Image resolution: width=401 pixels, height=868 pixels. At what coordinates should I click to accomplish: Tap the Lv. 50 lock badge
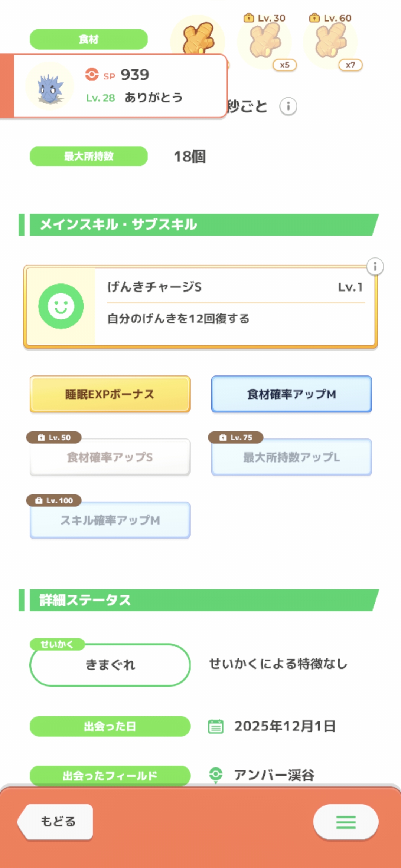coord(54,437)
